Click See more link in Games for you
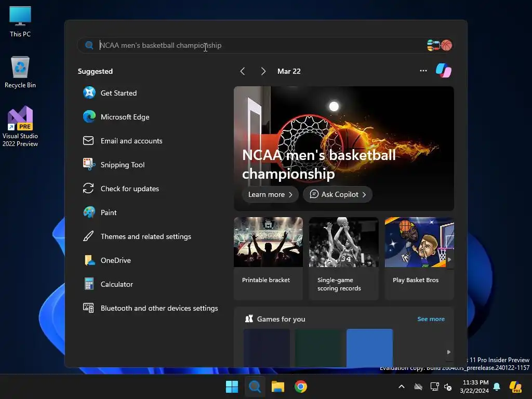Viewport: 532px width, 399px height. tap(431, 319)
